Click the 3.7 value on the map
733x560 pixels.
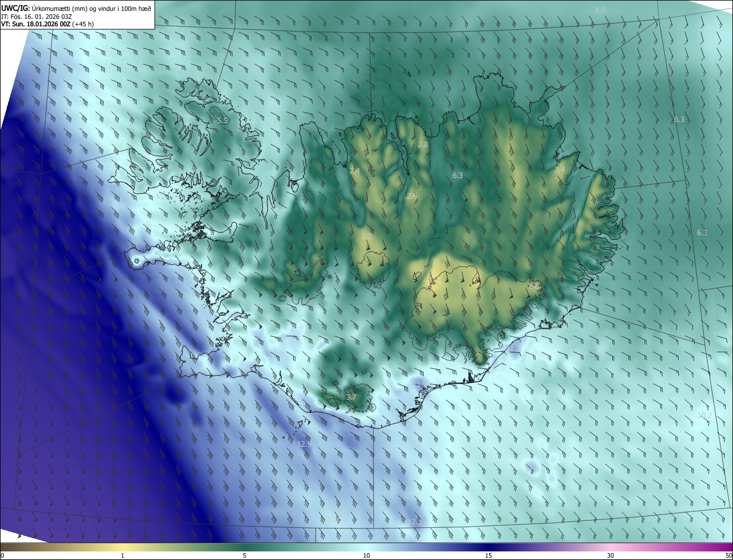tap(351, 397)
